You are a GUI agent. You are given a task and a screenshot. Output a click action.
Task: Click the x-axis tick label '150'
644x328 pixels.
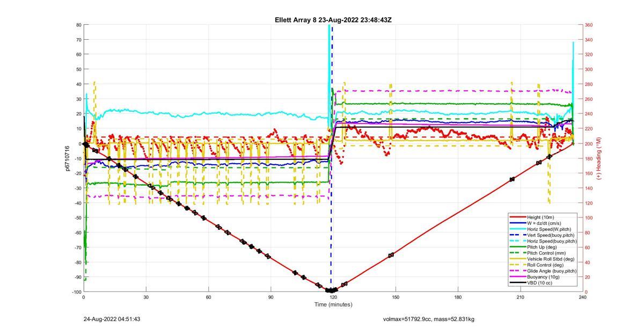[x=396, y=297]
